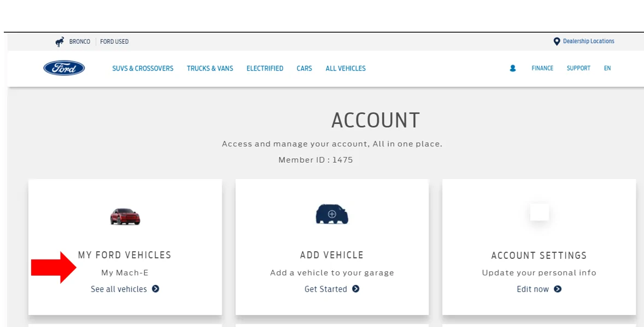Open the All Vehicles menu
Viewport: 644px width, 327px height.
pos(346,69)
